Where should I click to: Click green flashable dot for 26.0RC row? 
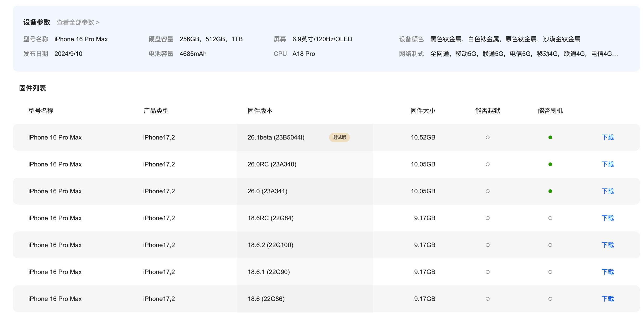[550, 164]
